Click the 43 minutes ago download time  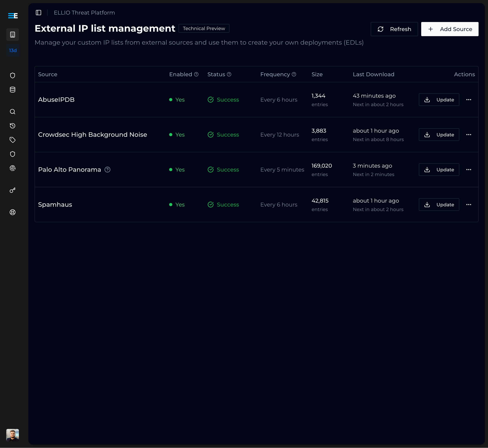(x=374, y=96)
